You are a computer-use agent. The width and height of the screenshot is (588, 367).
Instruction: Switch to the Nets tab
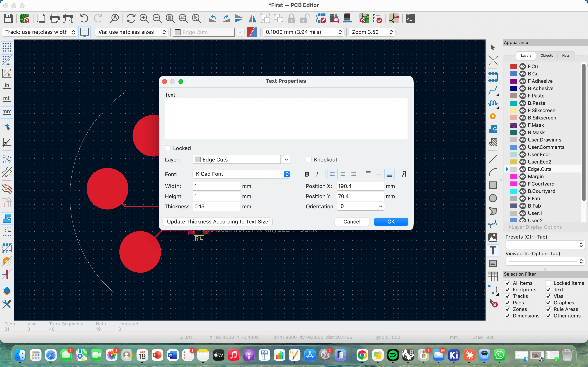click(x=566, y=56)
